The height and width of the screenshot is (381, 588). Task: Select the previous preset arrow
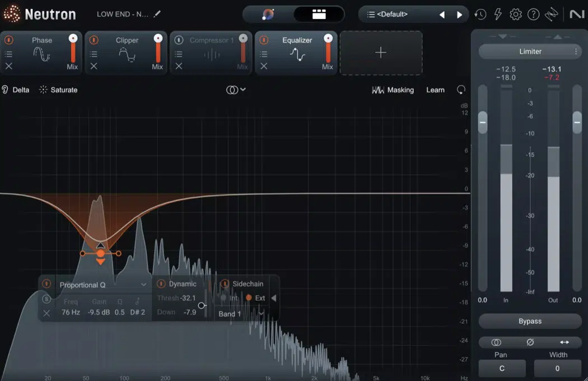point(442,15)
